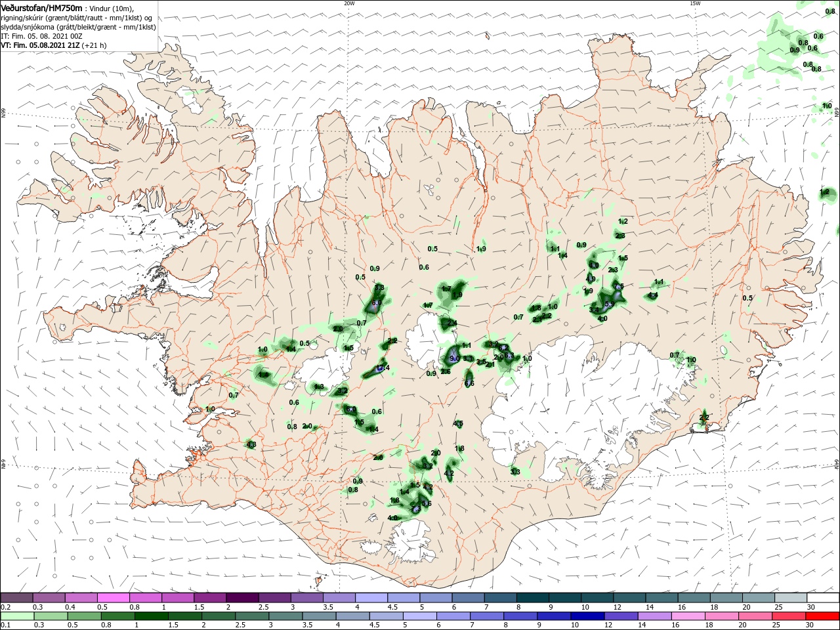This screenshot has width=840, height=630.
Task: Click upper legend swatch between 10 and 12
Action: 597,597
